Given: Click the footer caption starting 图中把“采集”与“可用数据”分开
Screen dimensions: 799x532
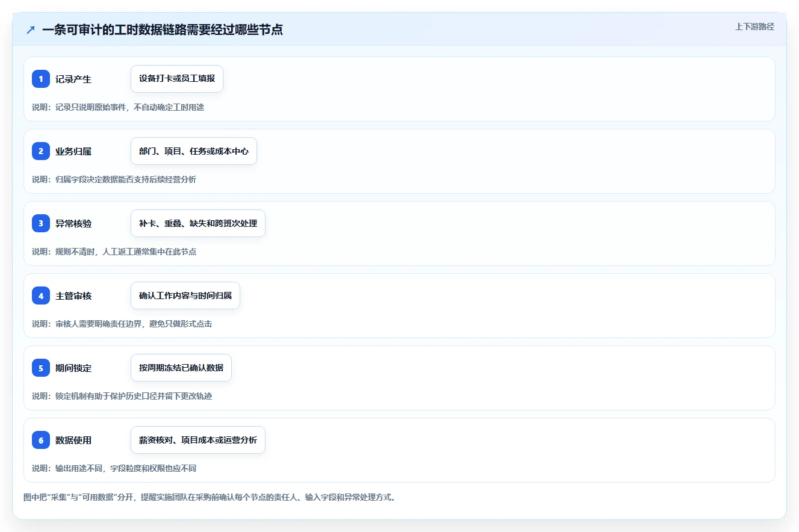Looking at the screenshot, I should [210, 498].
